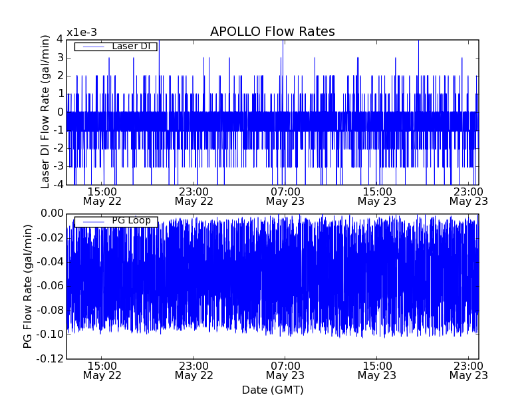Viewport: 532px width, 399px height.
Task: Click top plot's 23:00 May 23 tick label
Action: coord(468,196)
